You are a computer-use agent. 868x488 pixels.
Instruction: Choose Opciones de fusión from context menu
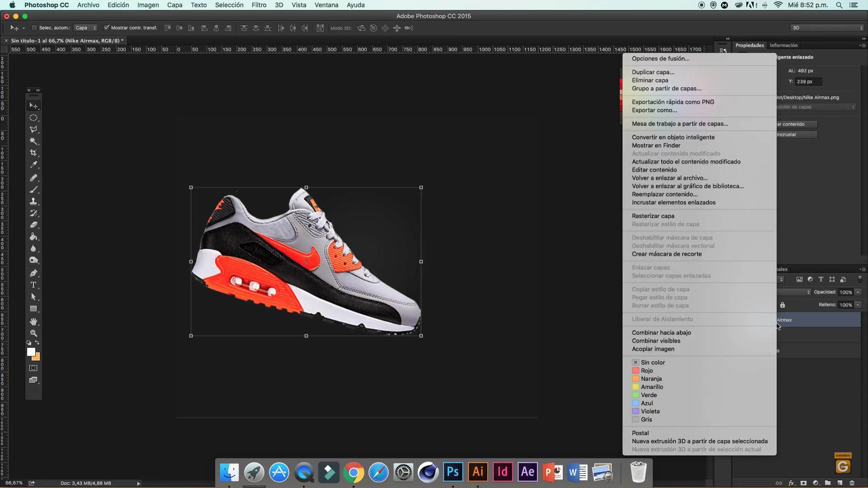[x=660, y=58]
